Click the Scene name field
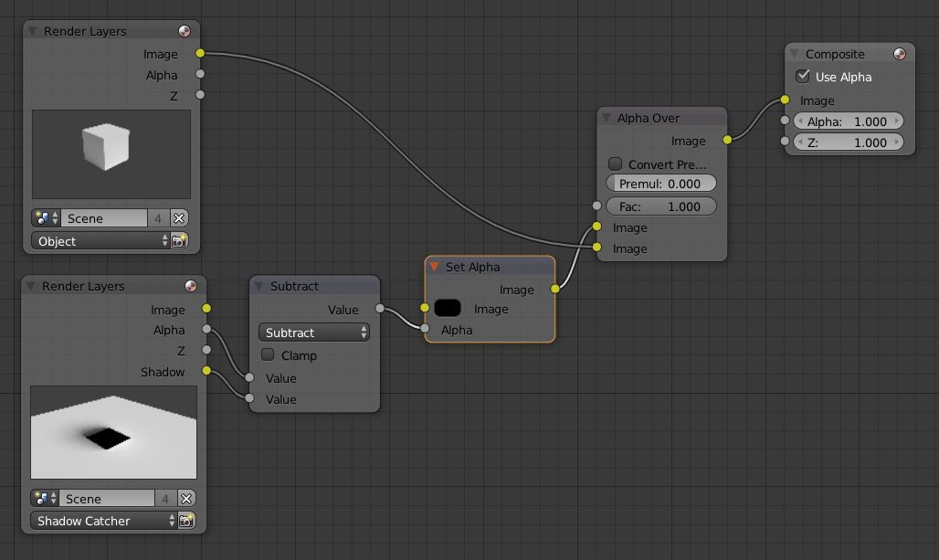 105,217
